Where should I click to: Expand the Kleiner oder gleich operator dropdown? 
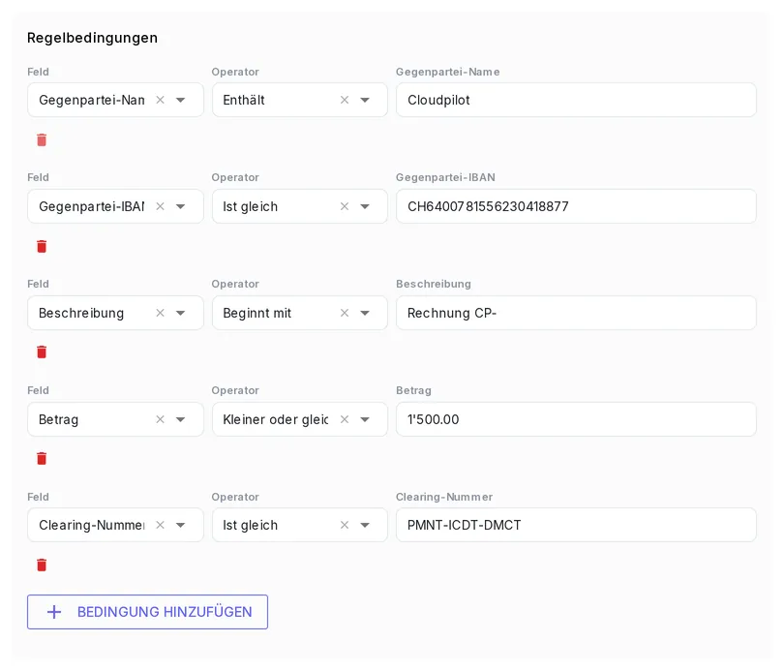pyautogui.click(x=365, y=419)
